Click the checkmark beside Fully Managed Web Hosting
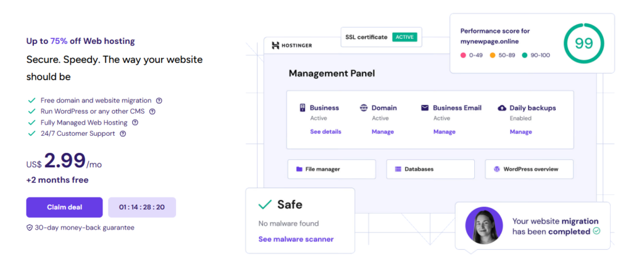The height and width of the screenshot is (261, 644). click(31, 123)
